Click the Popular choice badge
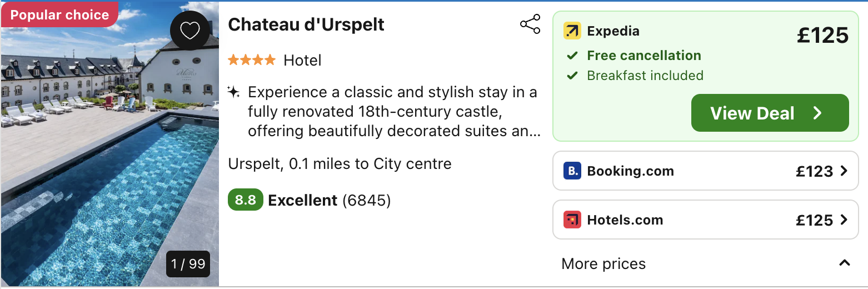The height and width of the screenshot is (289, 868). tap(59, 15)
